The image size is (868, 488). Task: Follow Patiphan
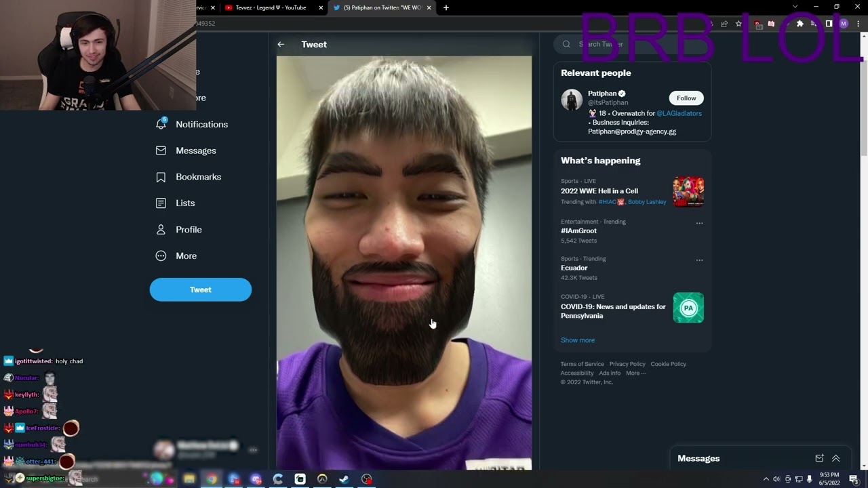click(686, 98)
